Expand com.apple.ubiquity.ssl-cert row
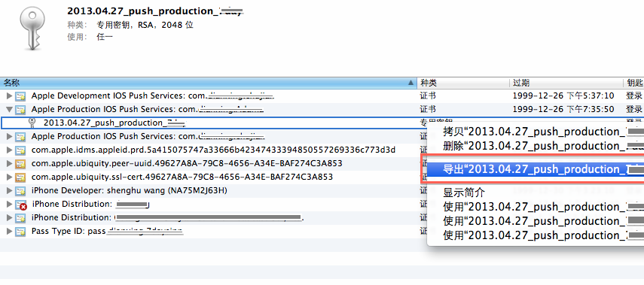644x285 pixels. coord(10,177)
